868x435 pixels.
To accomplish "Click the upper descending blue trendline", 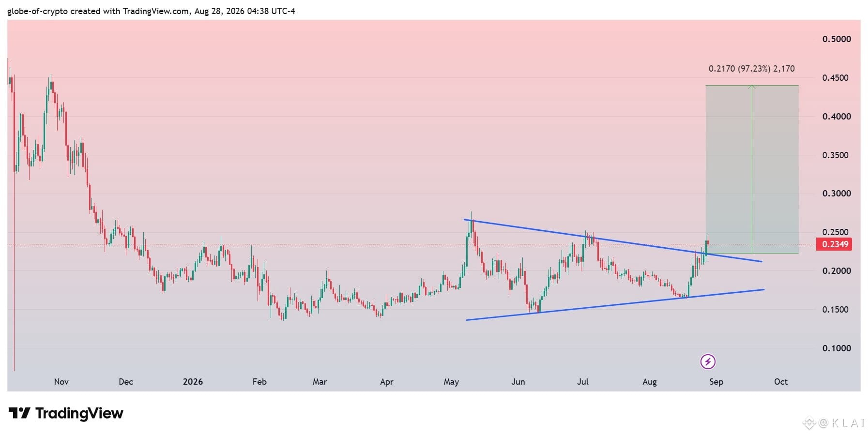I will 613,241.
